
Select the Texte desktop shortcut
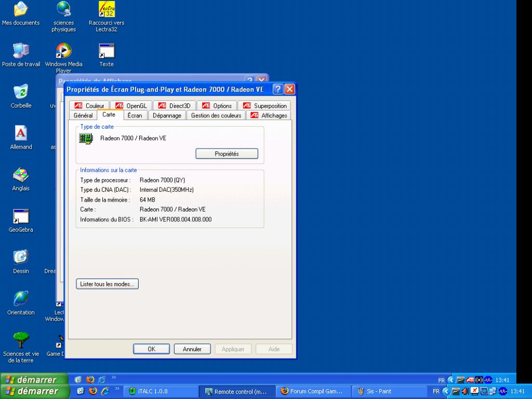tap(107, 55)
